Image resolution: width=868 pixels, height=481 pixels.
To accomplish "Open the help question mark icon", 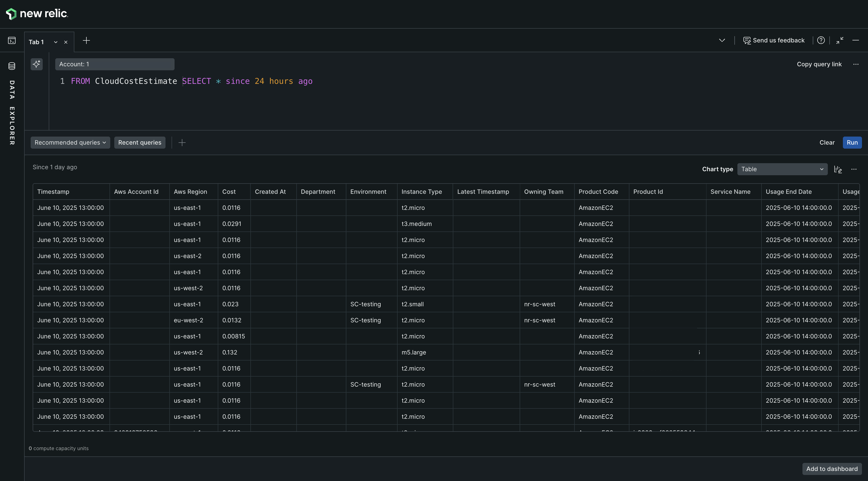I will click(x=821, y=40).
